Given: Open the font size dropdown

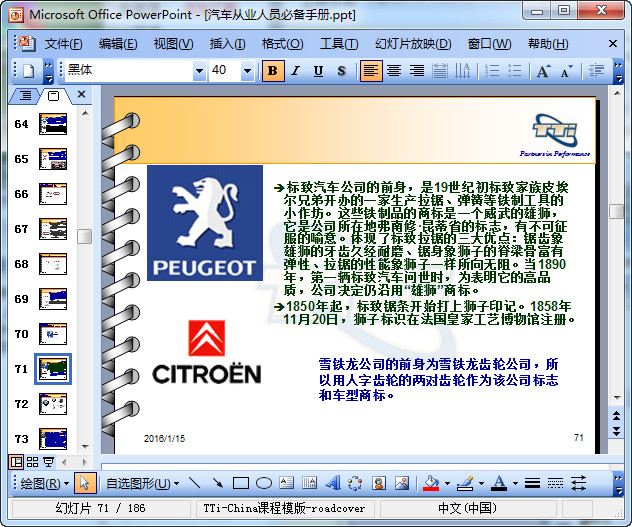Looking at the screenshot, I should [x=247, y=71].
